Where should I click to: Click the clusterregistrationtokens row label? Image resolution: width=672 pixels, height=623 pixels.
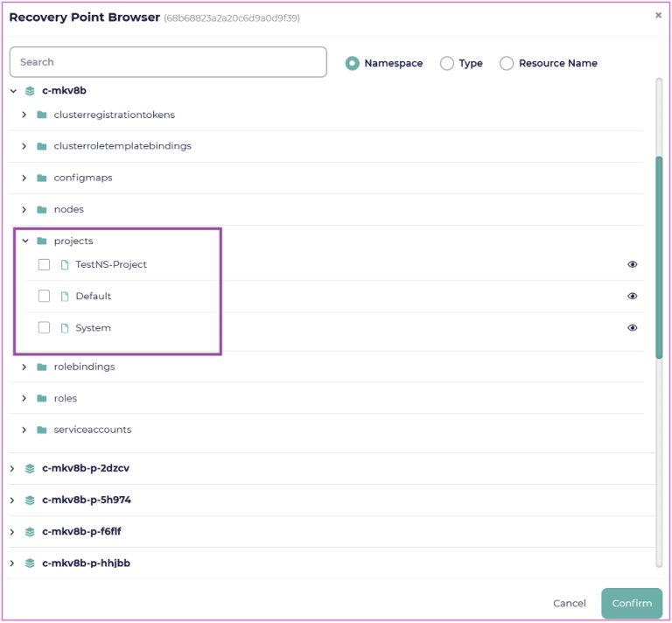point(115,115)
